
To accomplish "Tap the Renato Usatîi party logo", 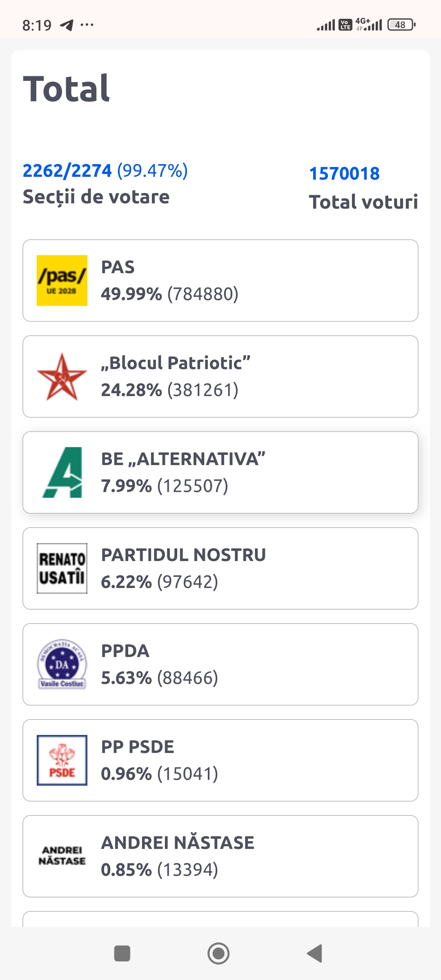I will pos(62,568).
